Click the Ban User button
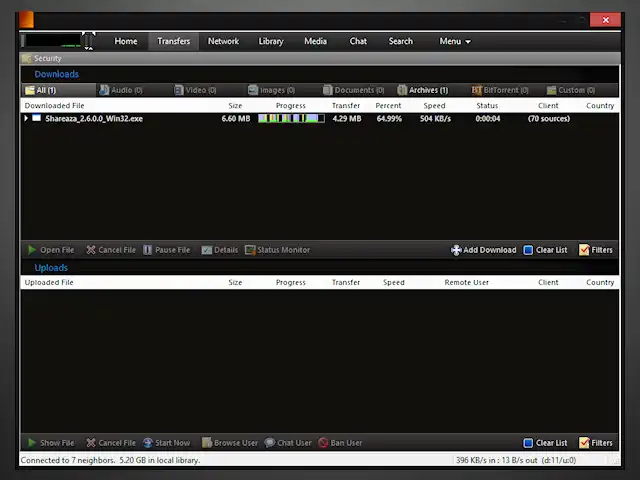This screenshot has height=480, width=640. coord(340,443)
